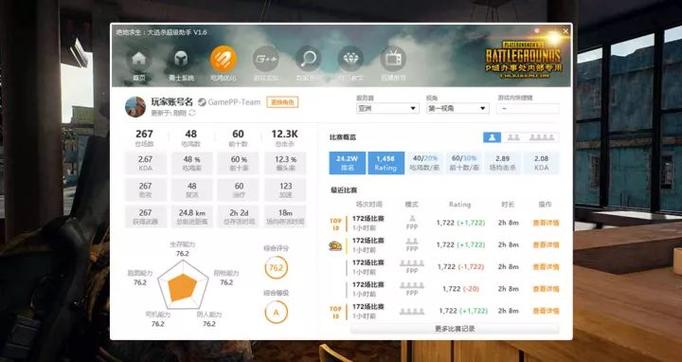The image size is (682, 362).
Task: Click the chicken dinner icon in match list
Action: pyautogui.click(x=335, y=246)
